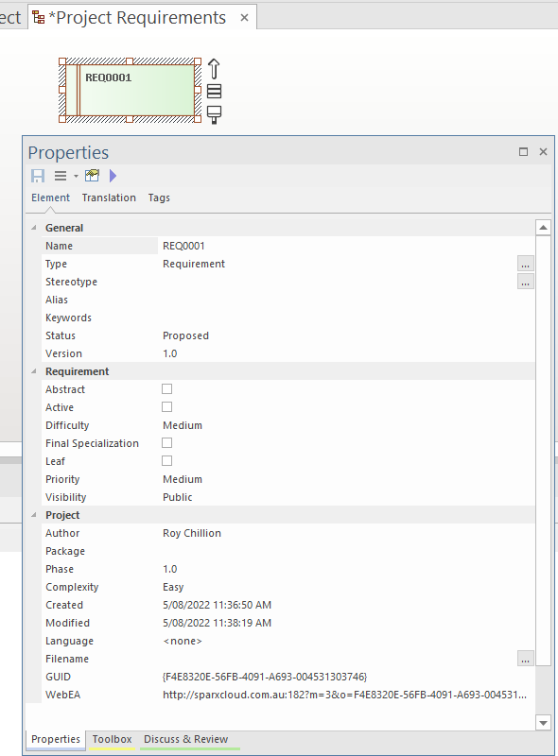Tick the Final Specialization checkbox
Image resolution: width=558 pixels, height=756 pixels.
[x=167, y=443]
